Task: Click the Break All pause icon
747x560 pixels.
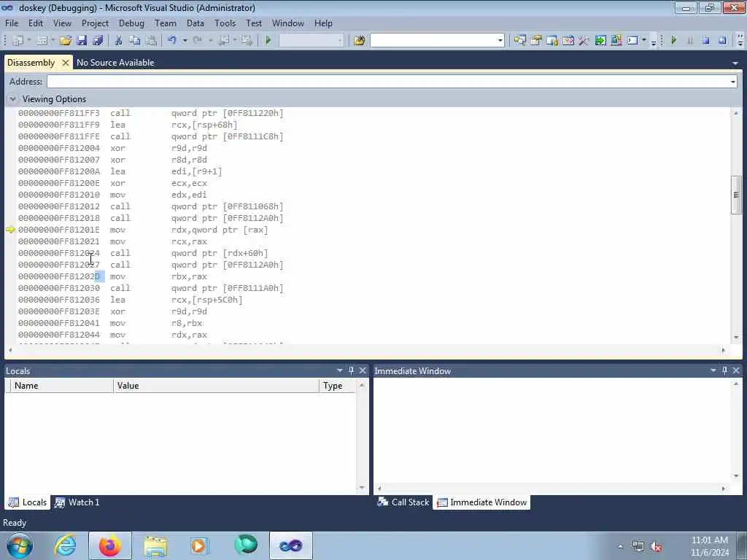Action: tap(690, 41)
